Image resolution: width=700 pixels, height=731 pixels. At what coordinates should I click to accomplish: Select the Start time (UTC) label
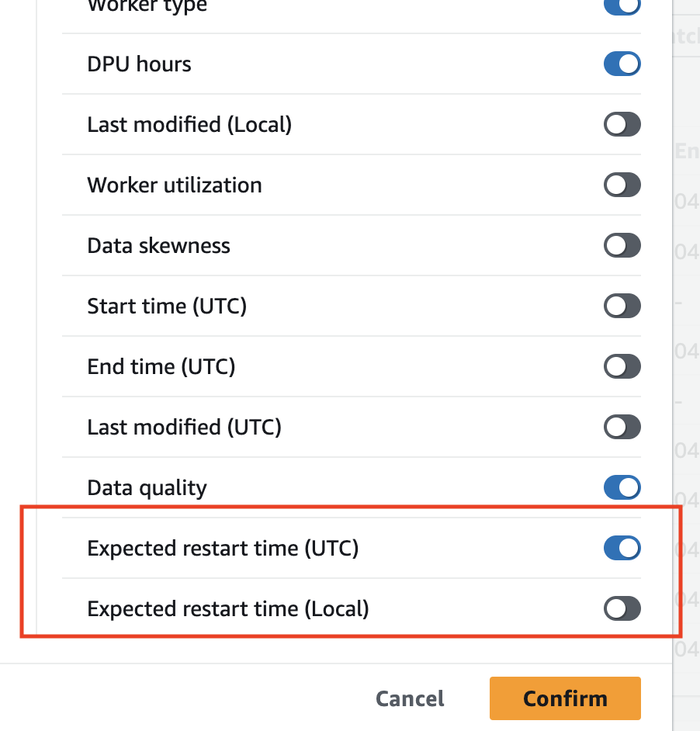click(166, 306)
